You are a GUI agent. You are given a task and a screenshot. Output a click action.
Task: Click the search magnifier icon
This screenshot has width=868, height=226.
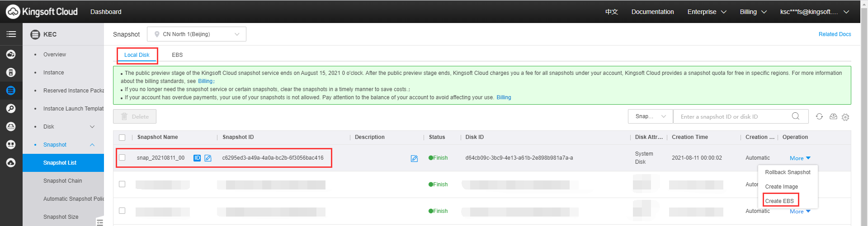pyautogui.click(x=796, y=116)
